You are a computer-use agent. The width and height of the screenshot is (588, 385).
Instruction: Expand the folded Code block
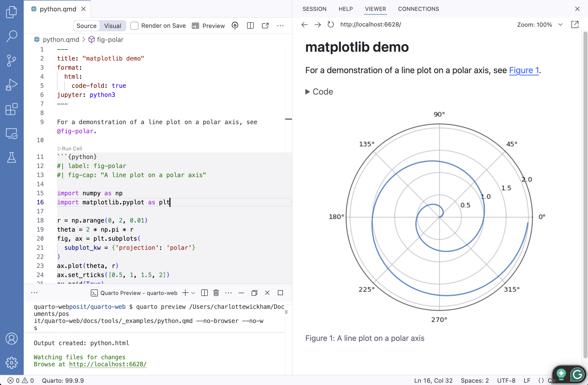click(319, 92)
